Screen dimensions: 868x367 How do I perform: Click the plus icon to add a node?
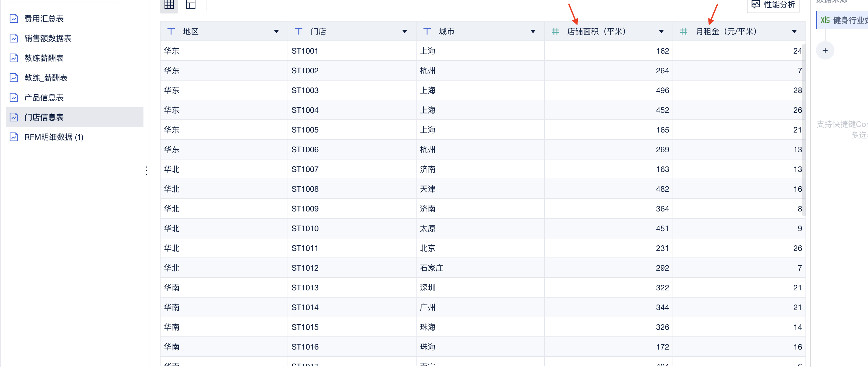pyautogui.click(x=825, y=51)
